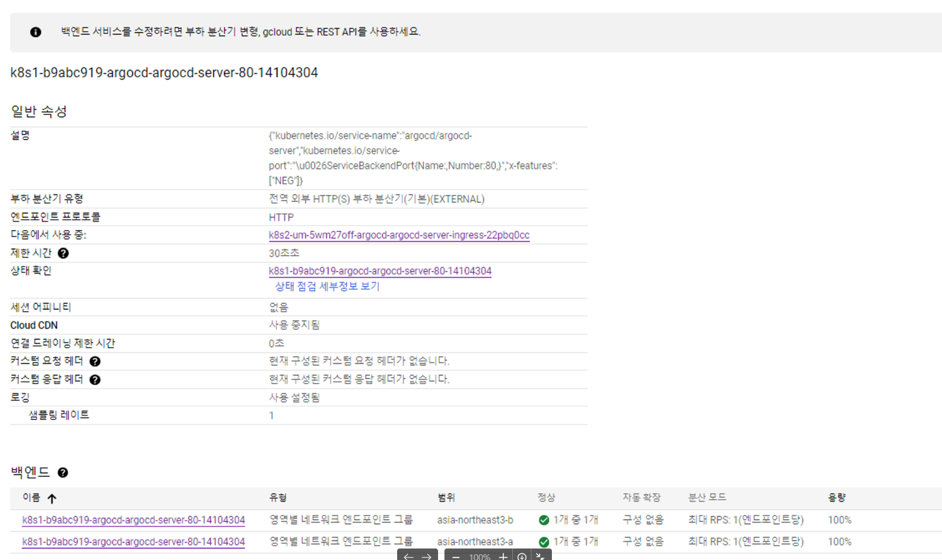This screenshot has width=942, height=560.
Task: Click the 사용 설정됨 logging value
Action: click(x=294, y=398)
